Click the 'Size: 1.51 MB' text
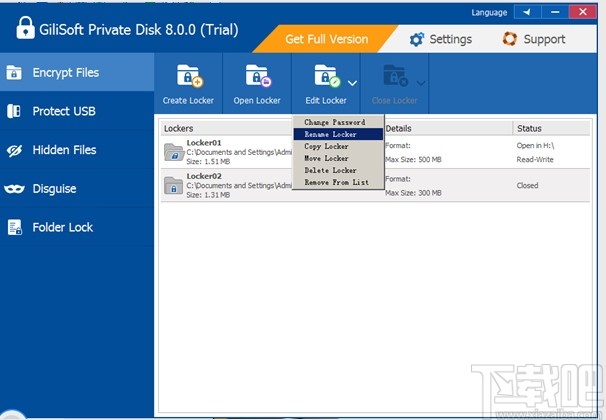The height and width of the screenshot is (420, 606). click(208, 162)
